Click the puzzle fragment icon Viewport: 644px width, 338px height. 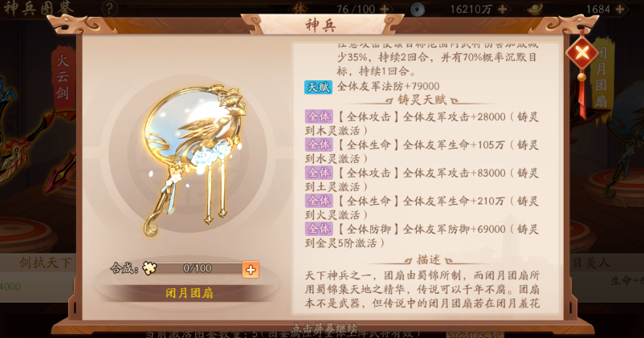[x=149, y=268]
